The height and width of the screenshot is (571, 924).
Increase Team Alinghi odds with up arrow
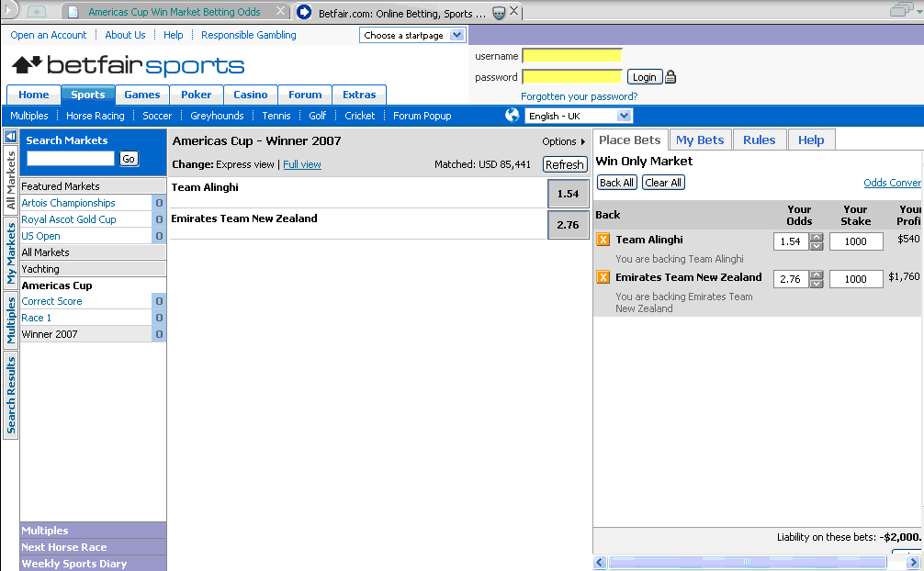pos(817,237)
